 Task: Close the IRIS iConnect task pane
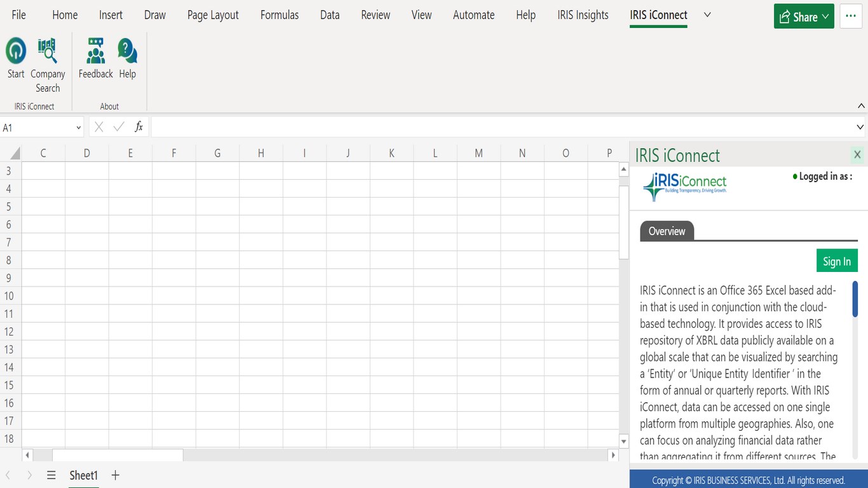pyautogui.click(x=857, y=154)
